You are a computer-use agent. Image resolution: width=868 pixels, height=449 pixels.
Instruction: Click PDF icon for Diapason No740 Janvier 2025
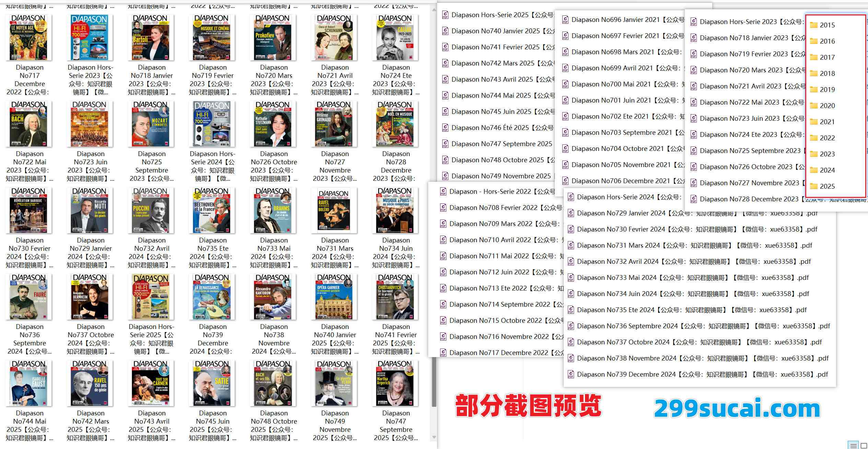(445, 31)
